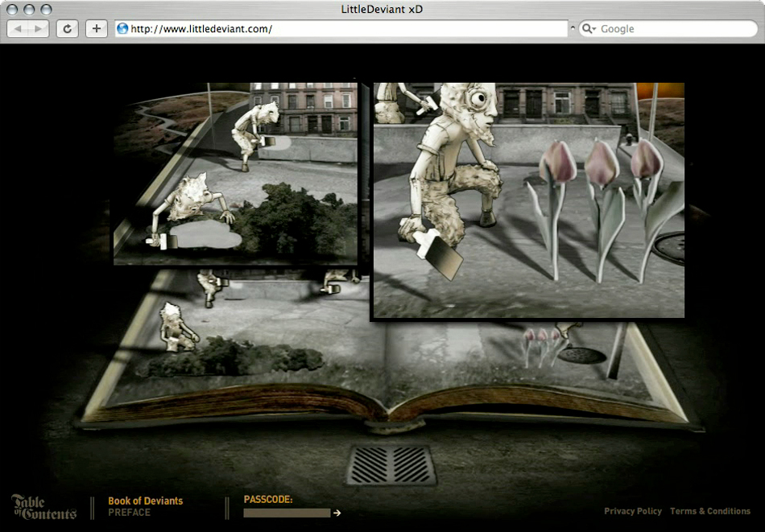Image resolution: width=765 pixels, height=532 pixels.
Task: Click the browser back navigation arrow
Action: click(x=19, y=28)
